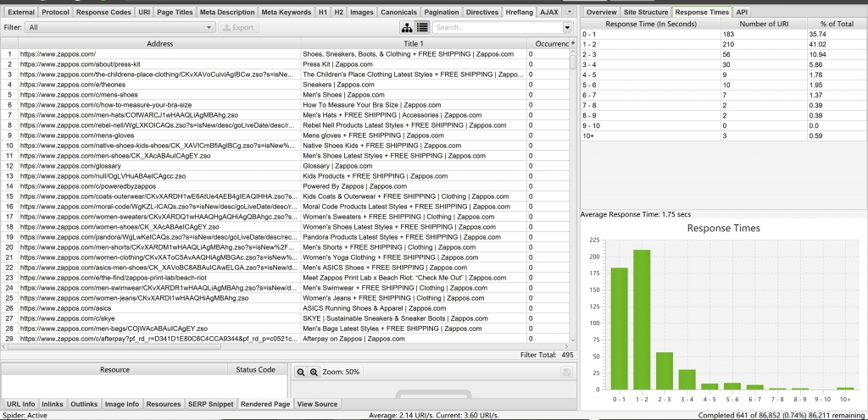Viewport: 868px width, 420px height.
Task: Click the zoom out magnifier icon
Action: (301, 373)
